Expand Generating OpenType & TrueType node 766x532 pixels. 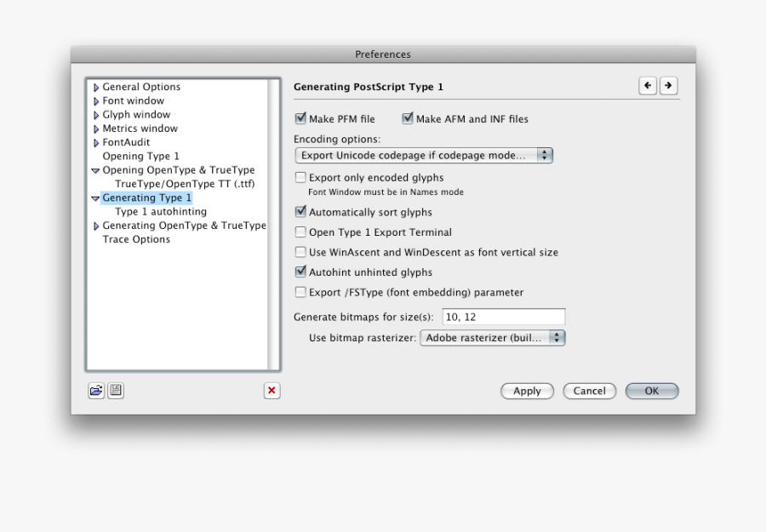pyautogui.click(x=96, y=226)
